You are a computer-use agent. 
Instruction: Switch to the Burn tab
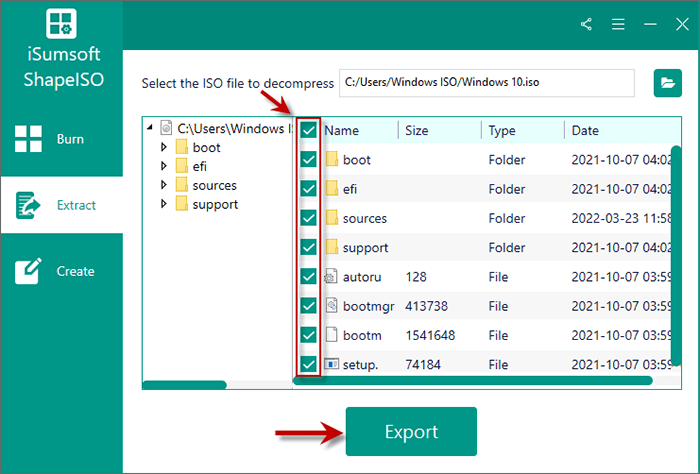click(x=61, y=140)
